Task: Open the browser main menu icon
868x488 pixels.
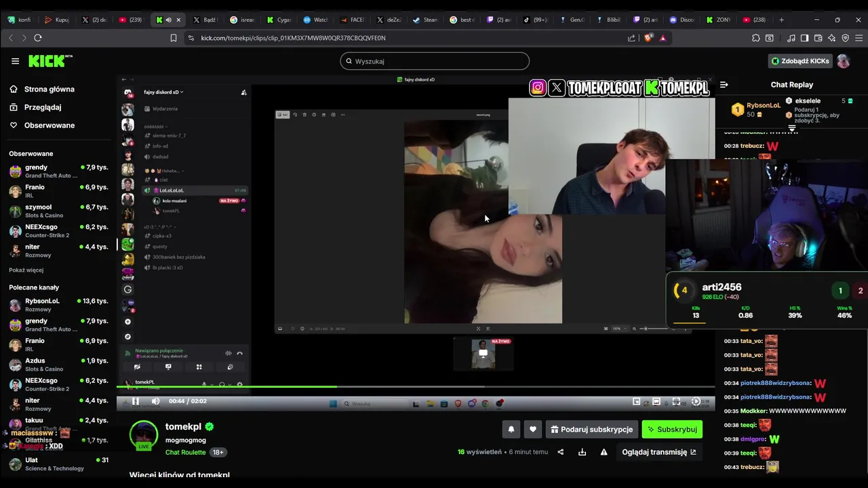Action: pyautogui.click(x=859, y=38)
